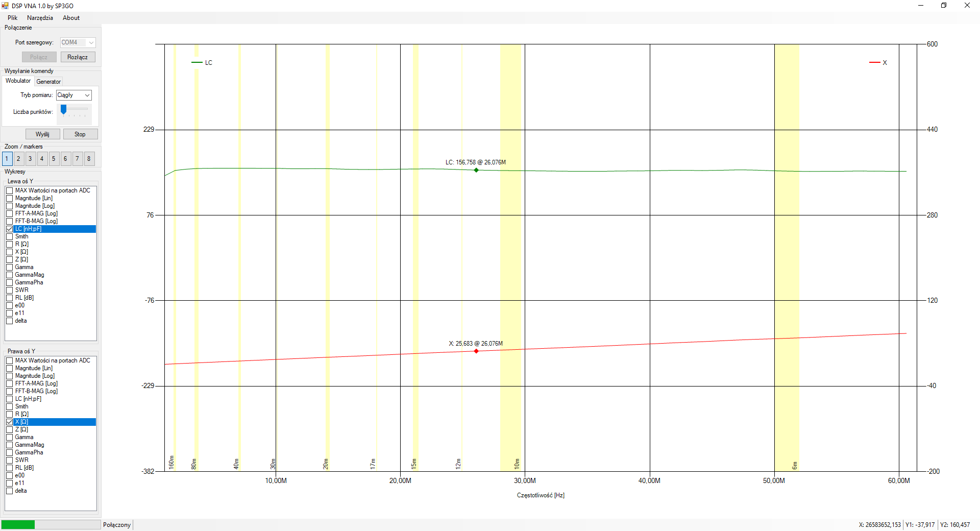Select zoom/marker button 1
This screenshot has height=531, width=980.
click(x=7, y=159)
